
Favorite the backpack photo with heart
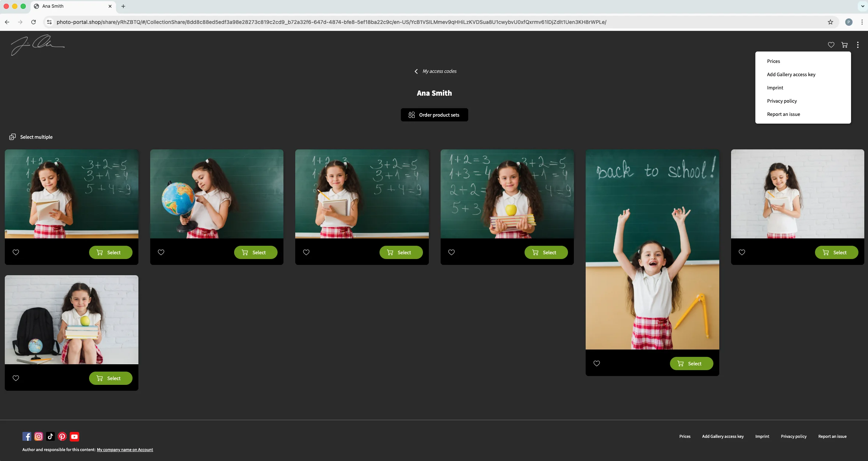[16, 378]
